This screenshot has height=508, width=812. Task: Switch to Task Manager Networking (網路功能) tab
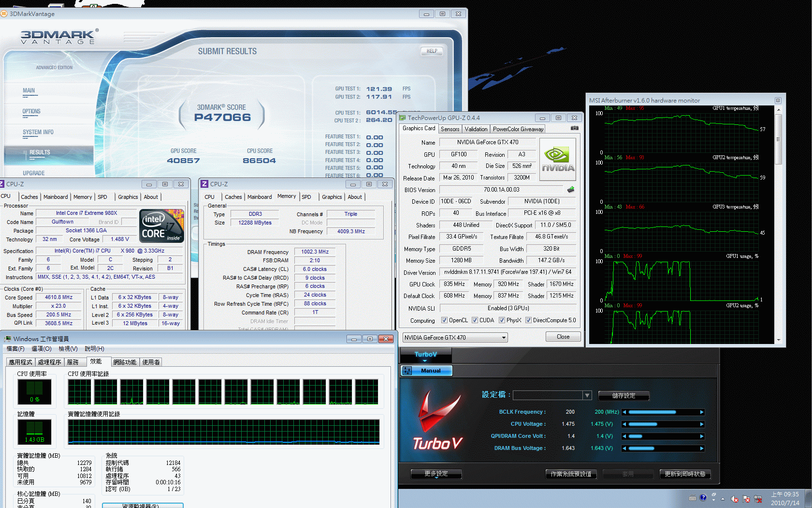tap(125, 362)
